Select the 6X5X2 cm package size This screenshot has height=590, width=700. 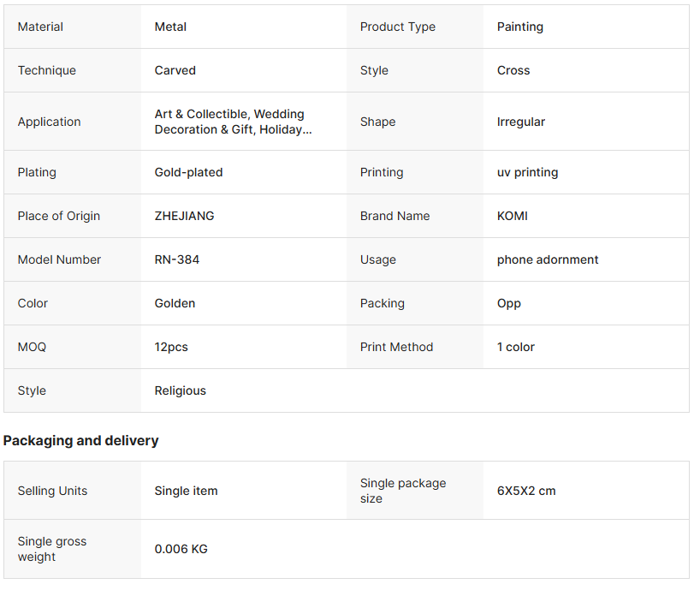click(525, 491)
